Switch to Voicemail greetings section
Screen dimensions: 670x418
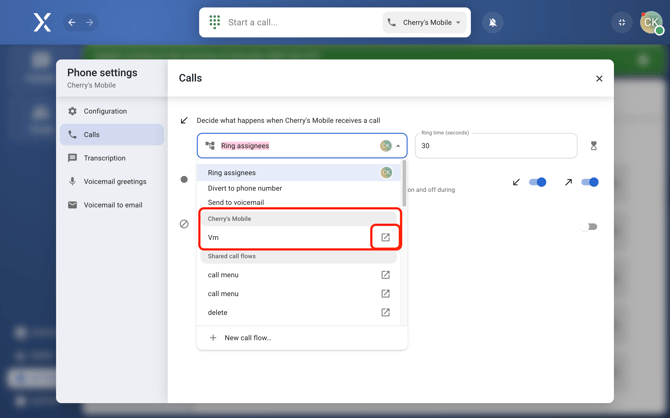(x=115, y=182)
